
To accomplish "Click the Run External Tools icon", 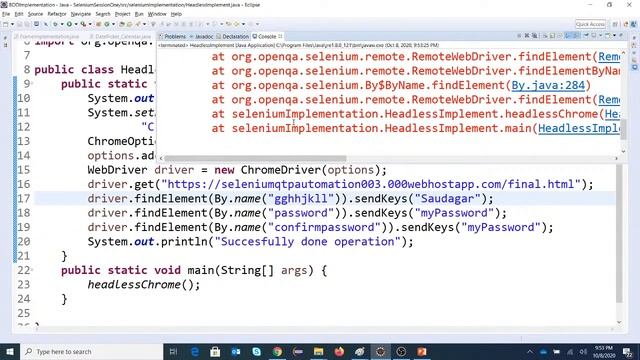I will point(83,24).
